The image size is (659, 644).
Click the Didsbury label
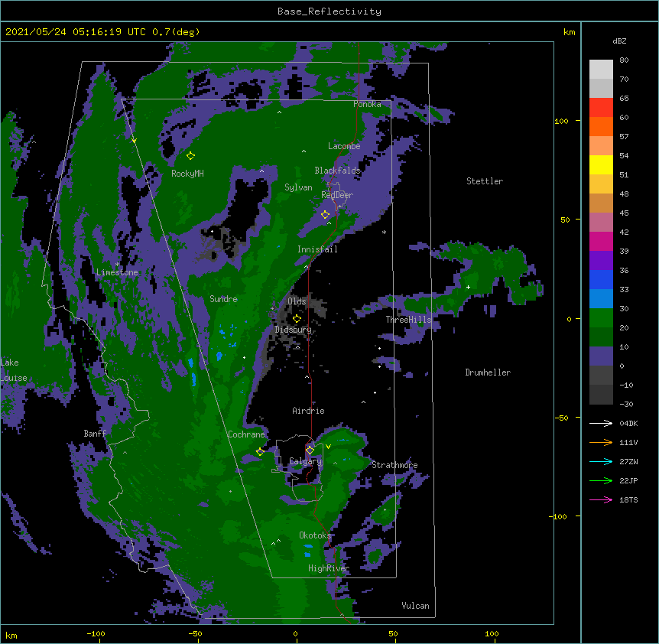coord(294,330)
